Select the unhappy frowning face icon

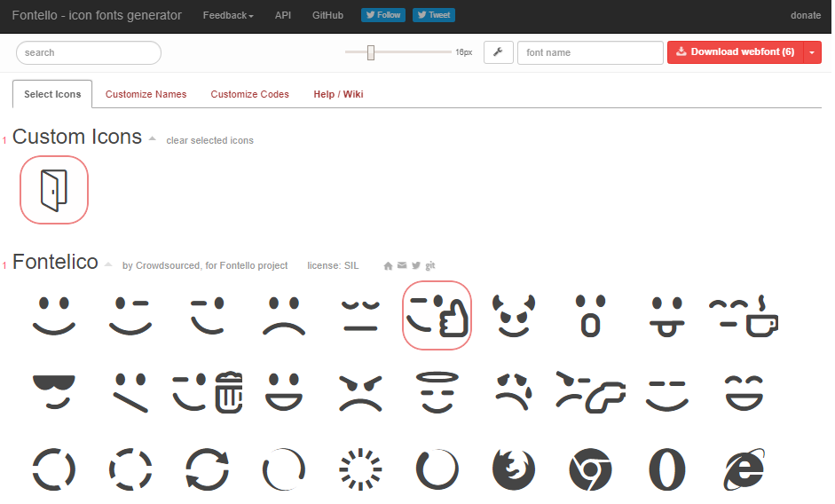284,316
